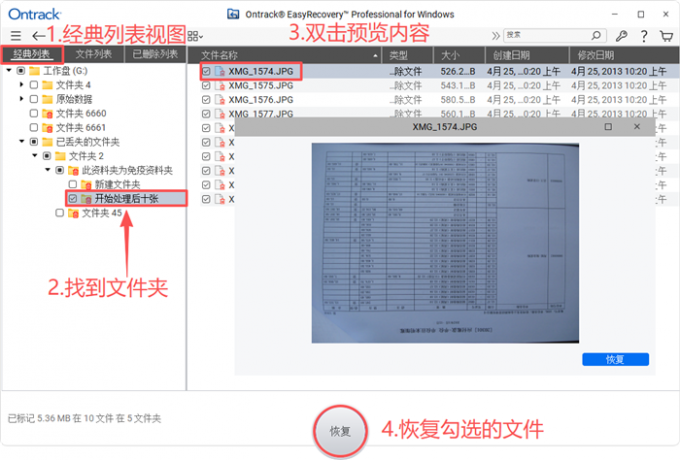Uncheck the XMG_1574.JPG file checkbox

pos(206,72)
